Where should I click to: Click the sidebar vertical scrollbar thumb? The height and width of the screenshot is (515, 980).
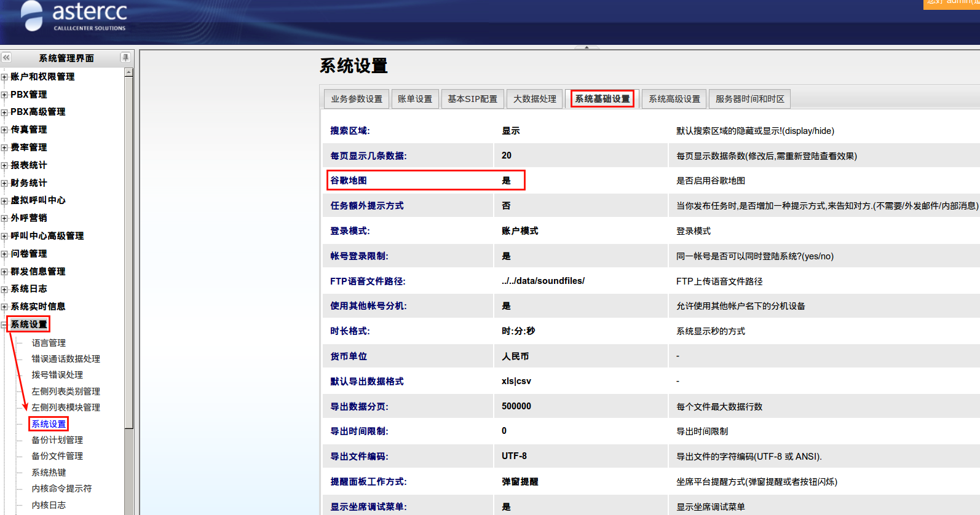(x=128, y=246)
